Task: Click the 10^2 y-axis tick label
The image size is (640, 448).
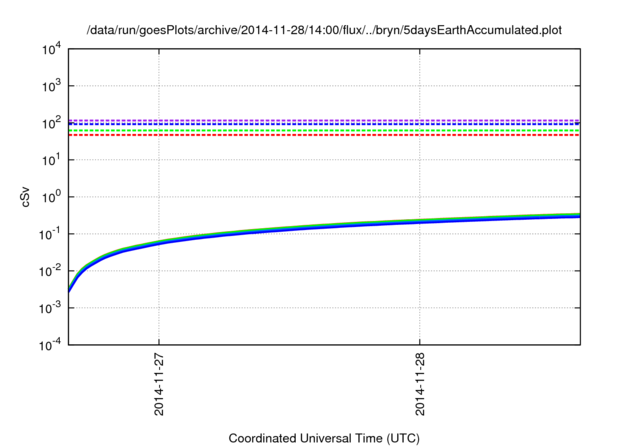Action: pyautogui.click(x=51, y=123)
